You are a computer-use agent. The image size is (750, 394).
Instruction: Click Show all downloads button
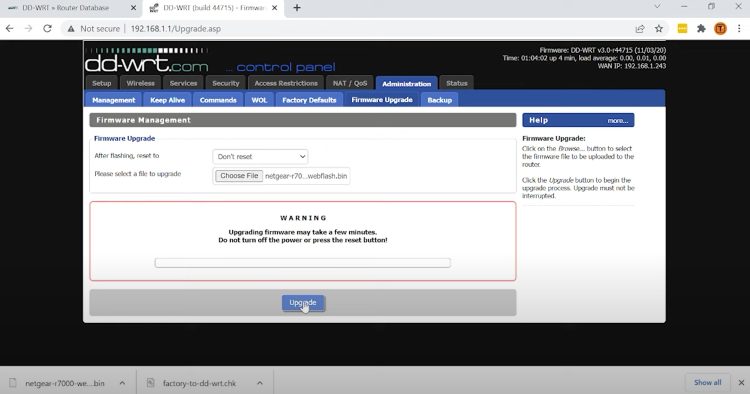707,383
